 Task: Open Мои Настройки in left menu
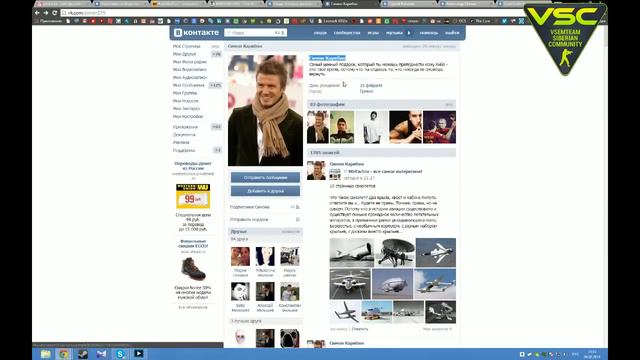188,116
